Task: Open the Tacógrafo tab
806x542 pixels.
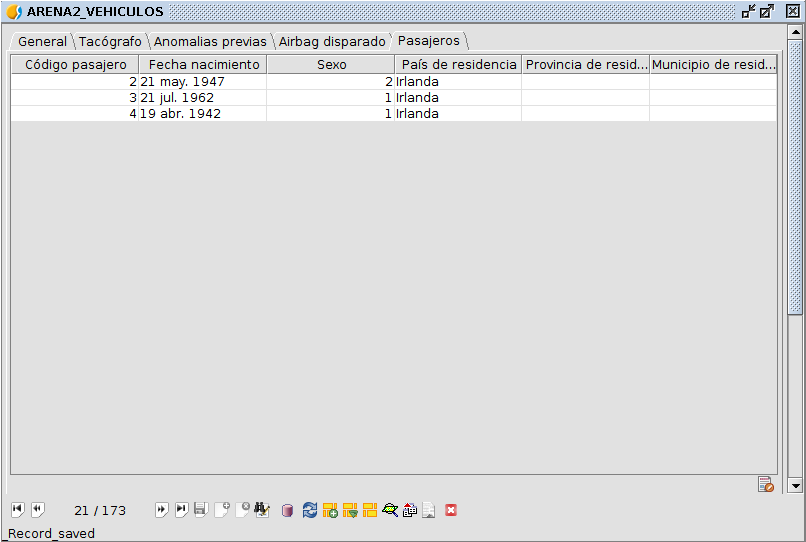Action: tap(110, 42)
